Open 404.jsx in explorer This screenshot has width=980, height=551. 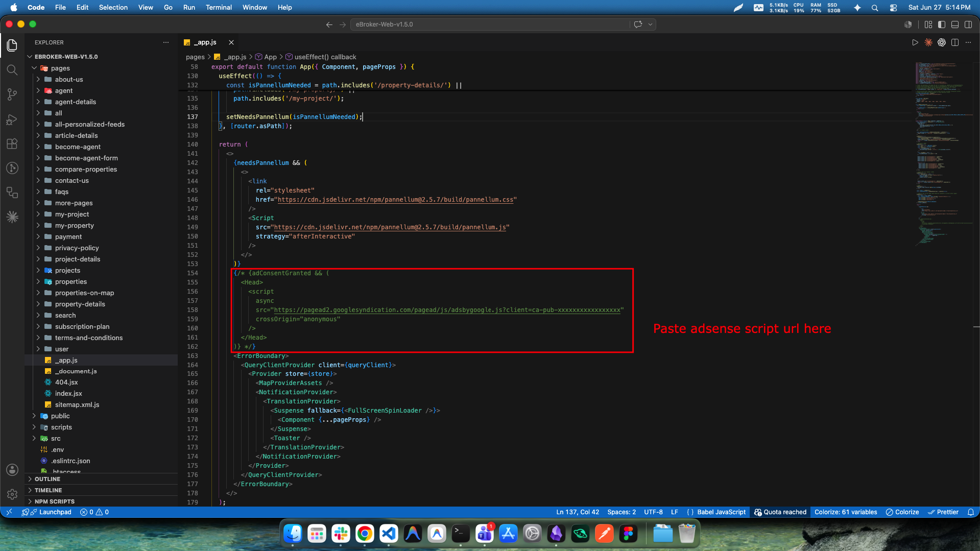[x=66, y=382]
